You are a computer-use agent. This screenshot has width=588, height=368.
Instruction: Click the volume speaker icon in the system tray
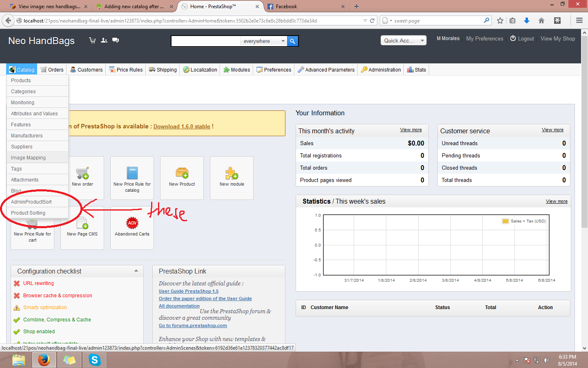click(x=547, y=360)
